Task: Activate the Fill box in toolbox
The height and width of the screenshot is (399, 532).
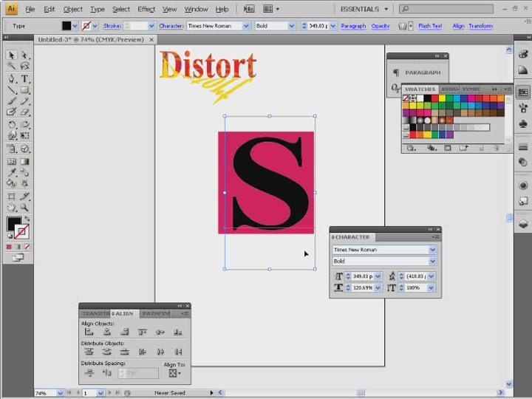Action: (14, 224)
